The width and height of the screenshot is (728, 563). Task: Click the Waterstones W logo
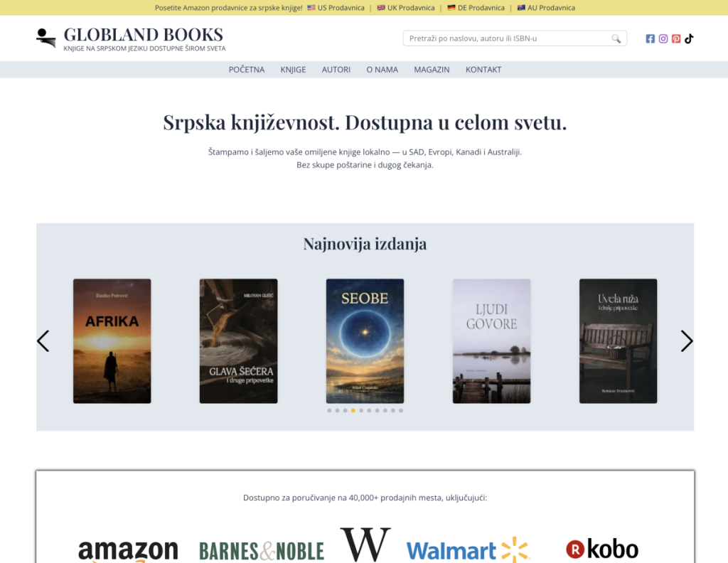(x=365, y=544)
